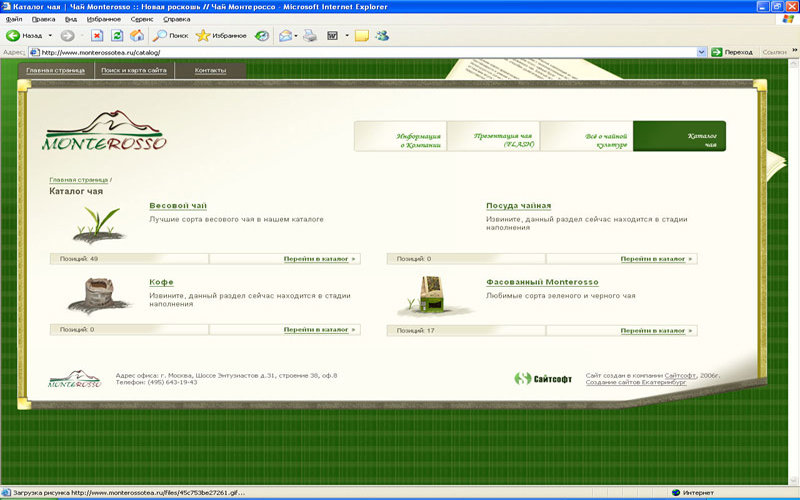Click the large Monterosso logo

click(x=105, y=131)
